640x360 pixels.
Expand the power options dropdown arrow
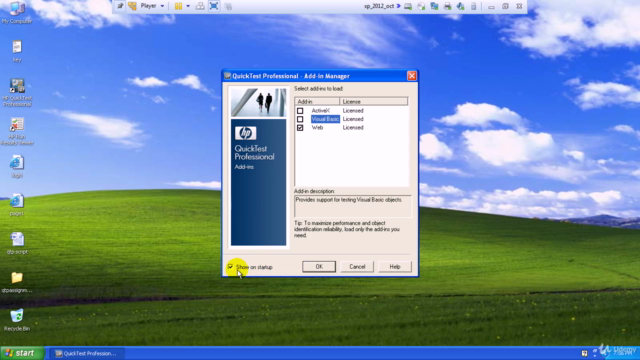[x=188, y=6]
